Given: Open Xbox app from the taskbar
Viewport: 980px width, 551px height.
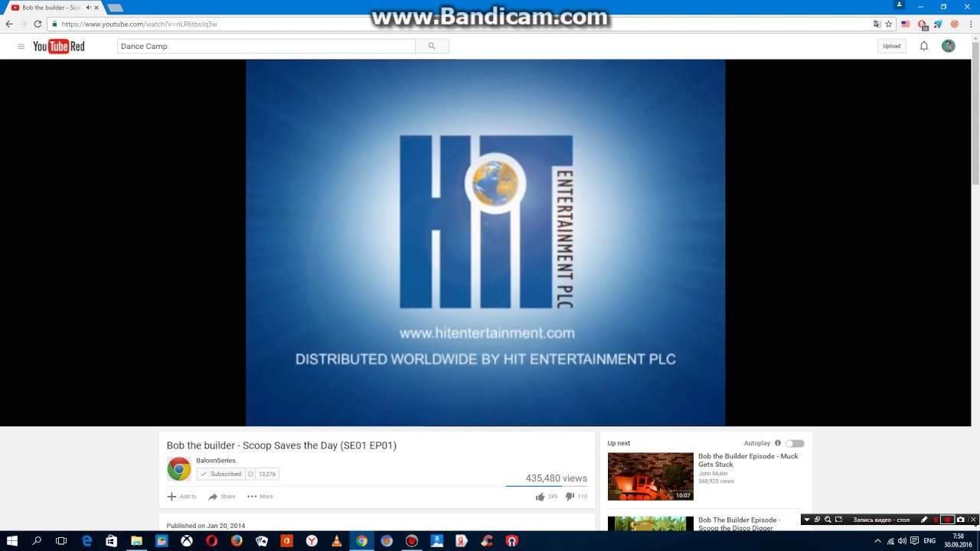Looking at the screenshot, I should tap(187, 541).
